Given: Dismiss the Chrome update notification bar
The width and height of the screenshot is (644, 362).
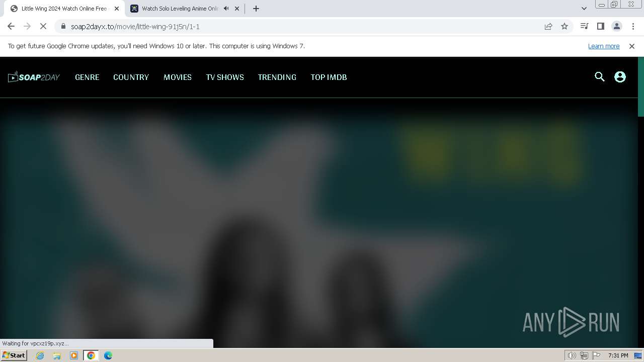Looking at the screenshot, I should (x=632, y=46).
